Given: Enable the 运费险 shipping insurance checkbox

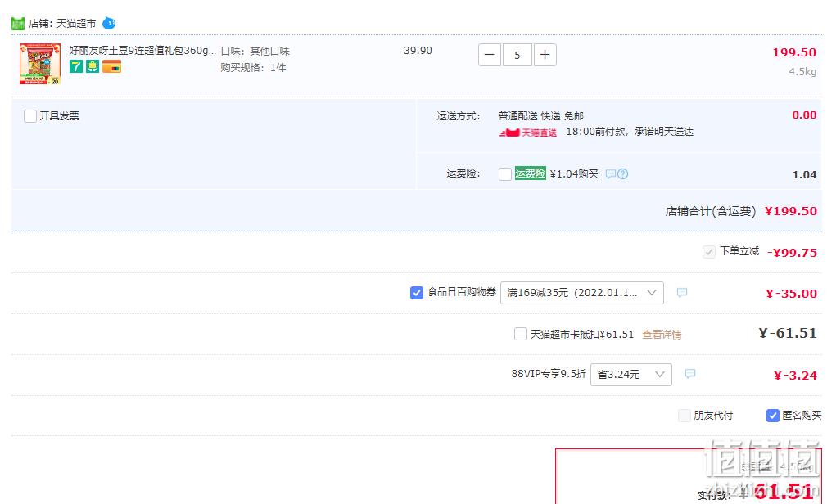Looking at the screenshot, I should pyautogui.click(x=504, y=174).
